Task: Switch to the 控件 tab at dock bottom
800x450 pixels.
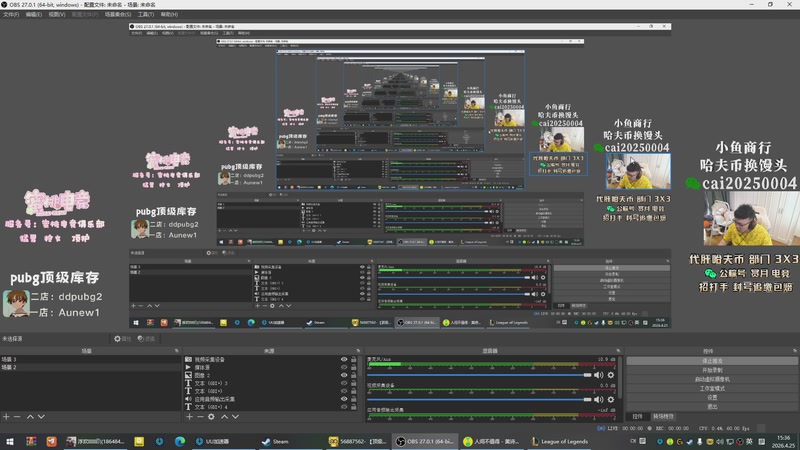Action: 637,417
